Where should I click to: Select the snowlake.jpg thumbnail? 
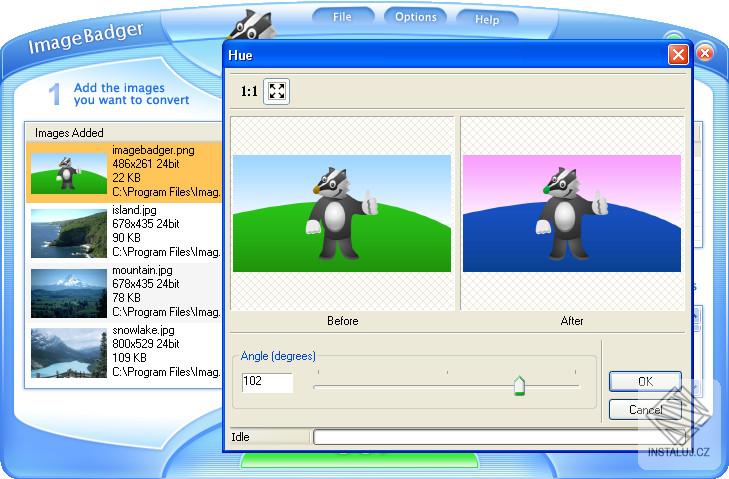[69, 353]
